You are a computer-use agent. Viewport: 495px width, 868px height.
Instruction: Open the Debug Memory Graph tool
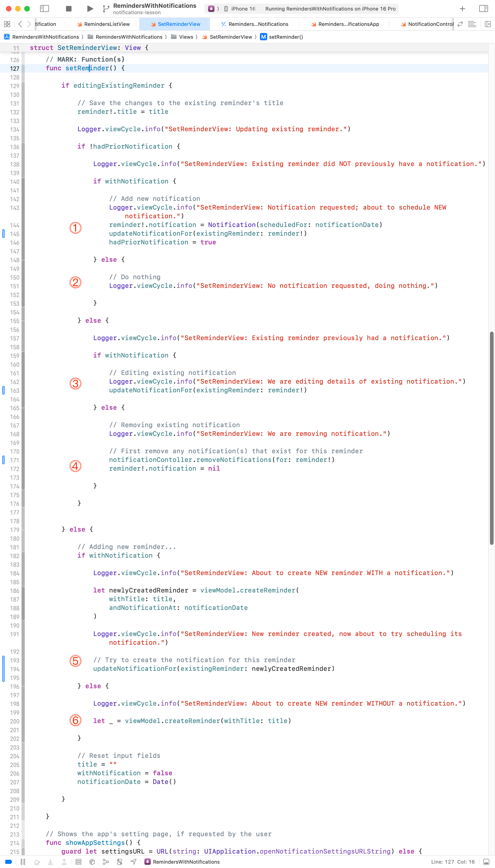click(x=106, y=862)
